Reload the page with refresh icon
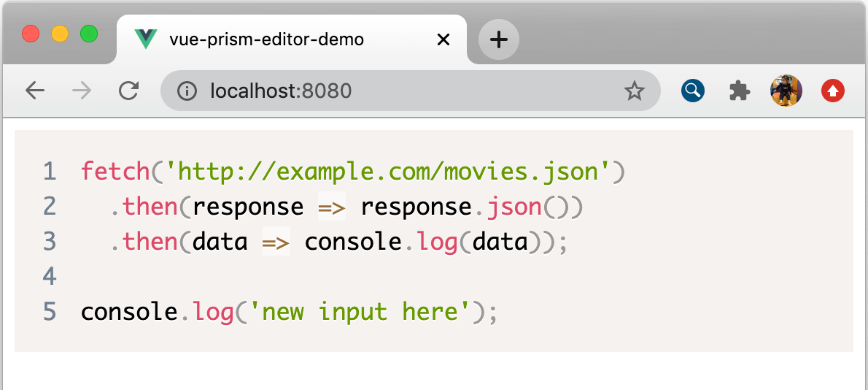This screenshot has height=390, width=868. click(x=129, y=91)
